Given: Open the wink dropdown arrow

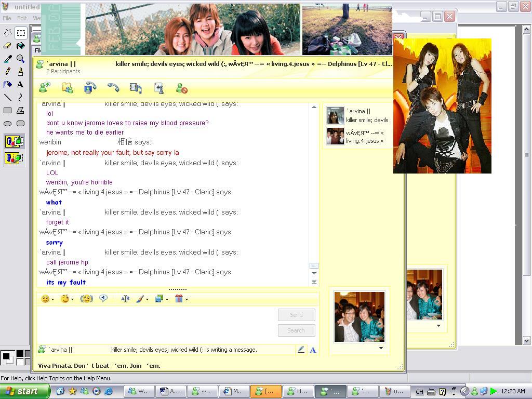Looking at the screenshot, I should [72, 299].
